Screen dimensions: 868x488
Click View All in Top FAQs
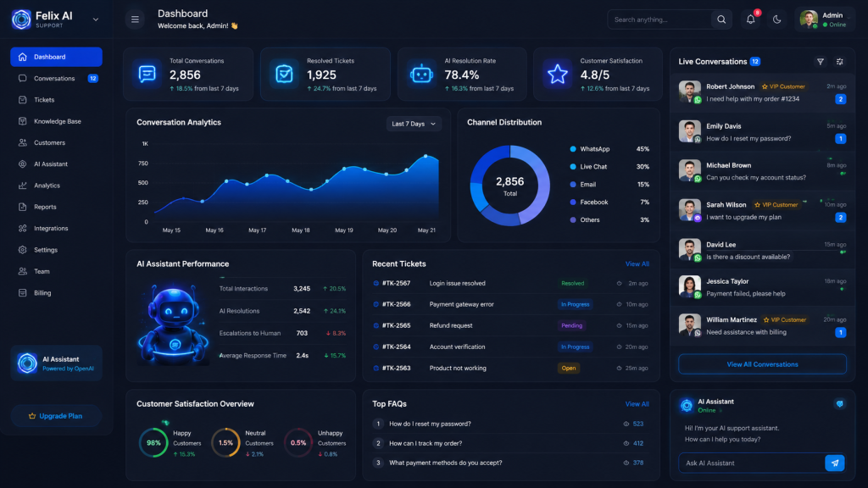click(x=637, y=404)
